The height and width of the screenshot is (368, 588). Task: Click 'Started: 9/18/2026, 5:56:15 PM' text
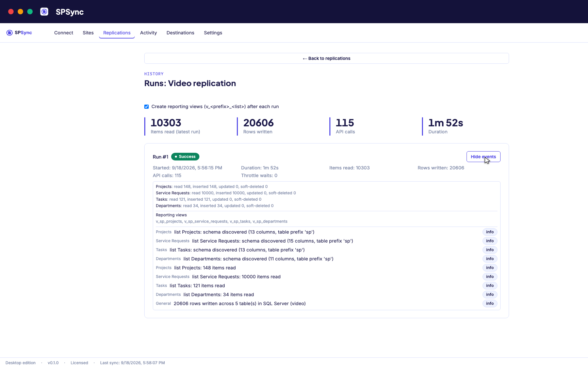tap(187, 168)
